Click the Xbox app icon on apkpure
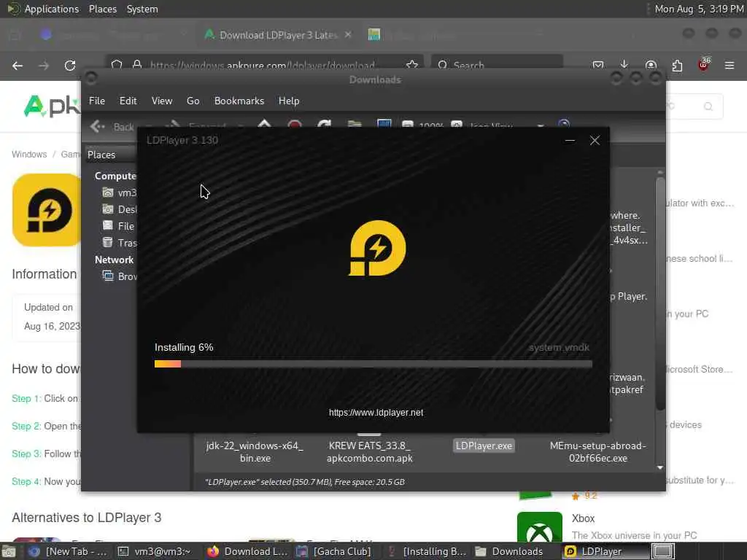 [540, 527]
